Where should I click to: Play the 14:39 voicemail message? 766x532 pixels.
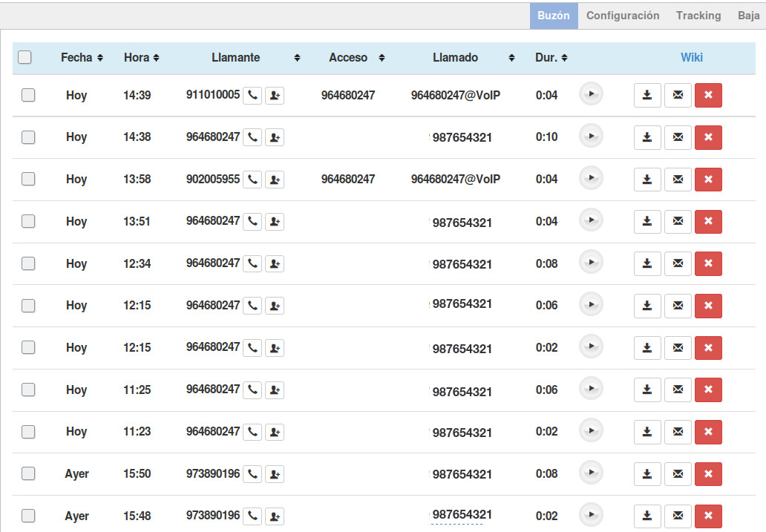tap(591, 94)
